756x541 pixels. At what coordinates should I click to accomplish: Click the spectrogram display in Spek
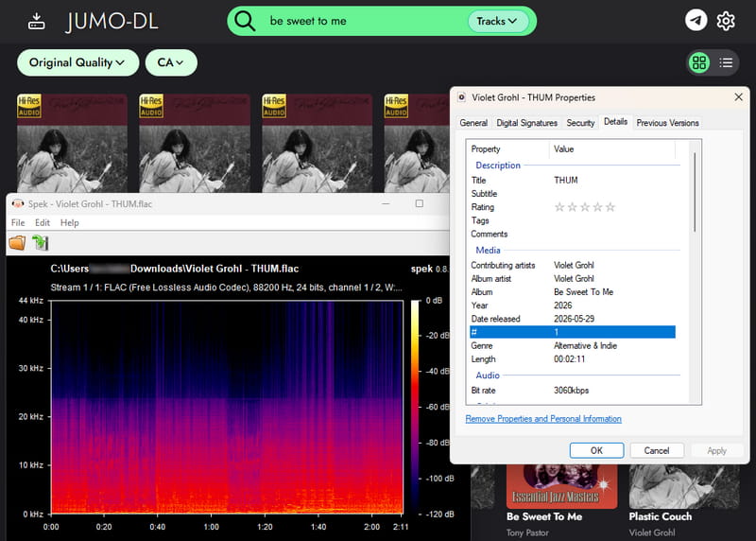pyautogui.click(x=227, y=408)
